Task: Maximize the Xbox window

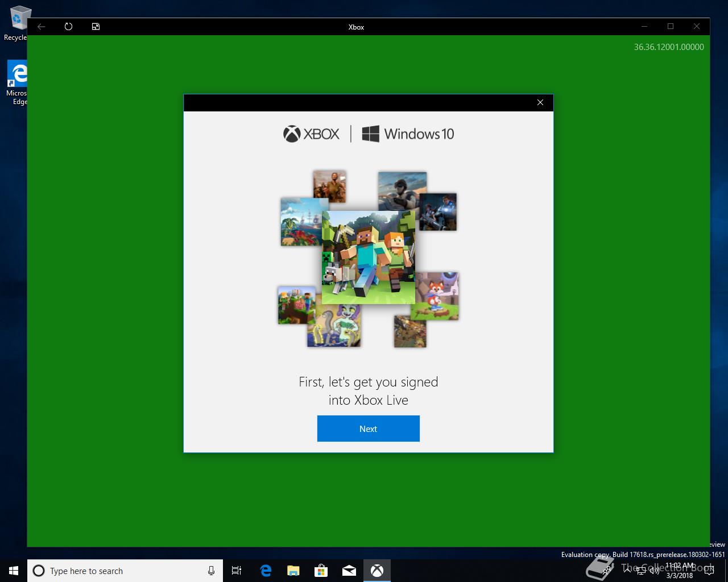Action: click(671, 26)
